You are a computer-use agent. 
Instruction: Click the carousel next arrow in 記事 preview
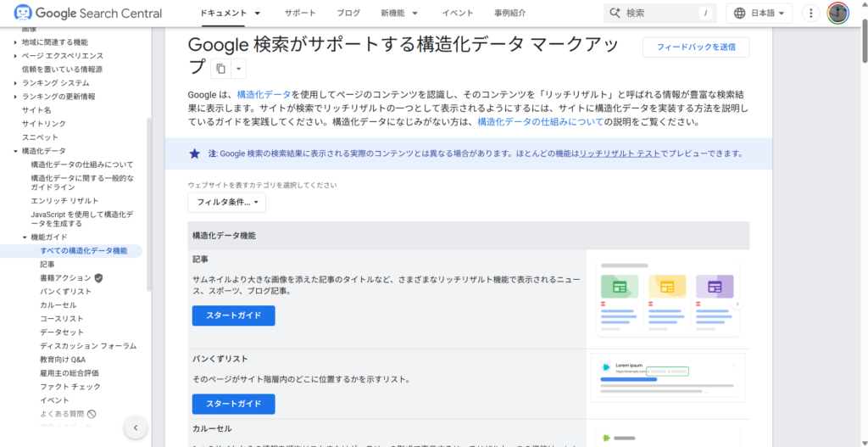point(737,305)
